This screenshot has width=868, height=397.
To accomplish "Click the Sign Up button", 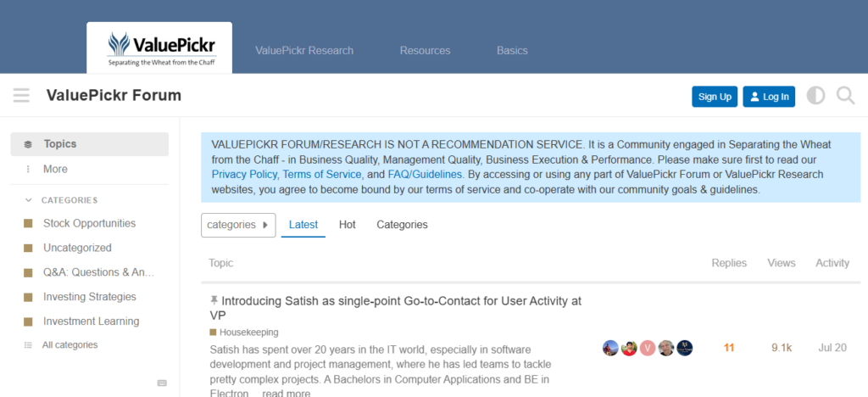I will [x=714, y=97].
